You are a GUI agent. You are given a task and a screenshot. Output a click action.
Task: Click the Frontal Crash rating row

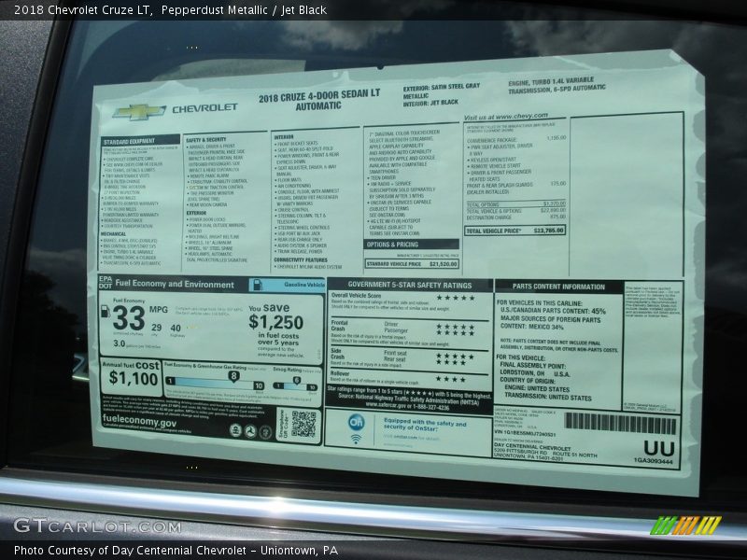pyautogui.click(x=410, y=333)
